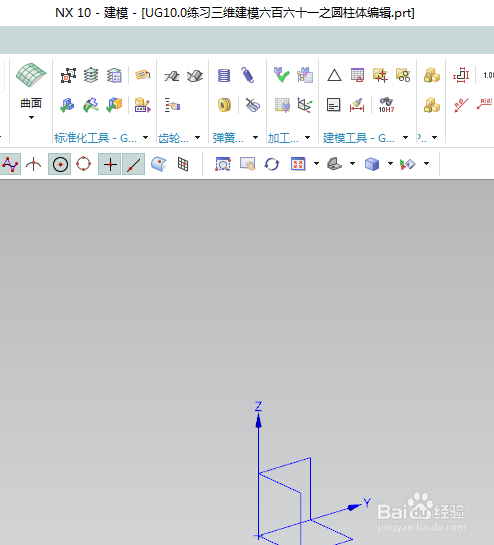Click the stacked layers icon
Image resolution: width=494 pixels, height=545 pixels.
coord(91,75)
